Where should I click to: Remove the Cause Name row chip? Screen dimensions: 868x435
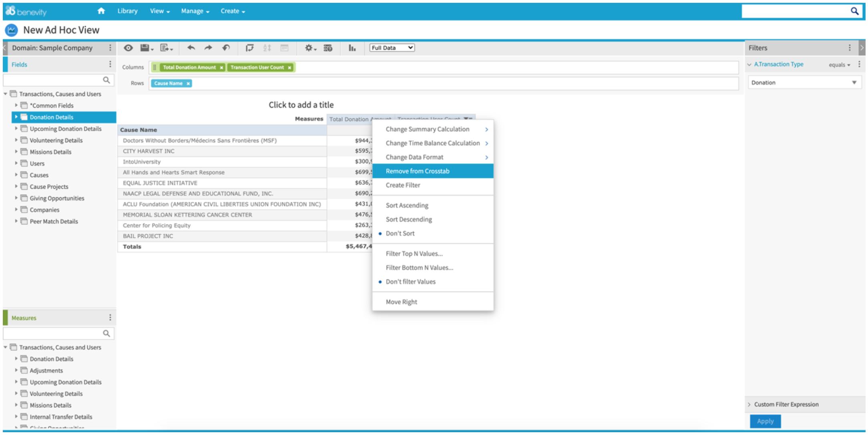188,83
